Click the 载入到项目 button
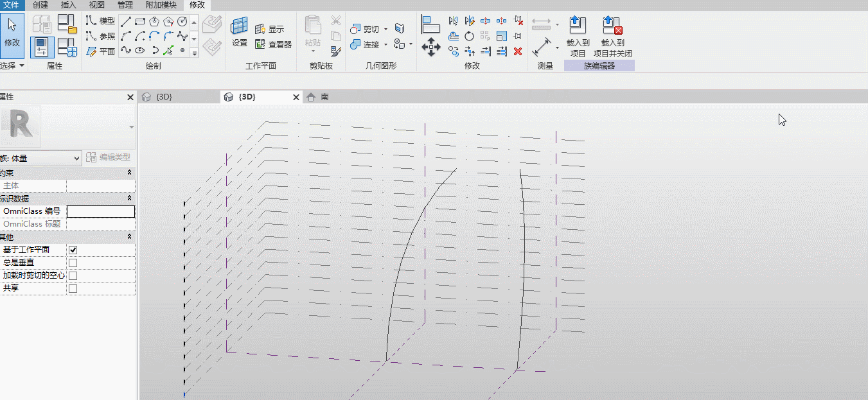 point(578,37)
